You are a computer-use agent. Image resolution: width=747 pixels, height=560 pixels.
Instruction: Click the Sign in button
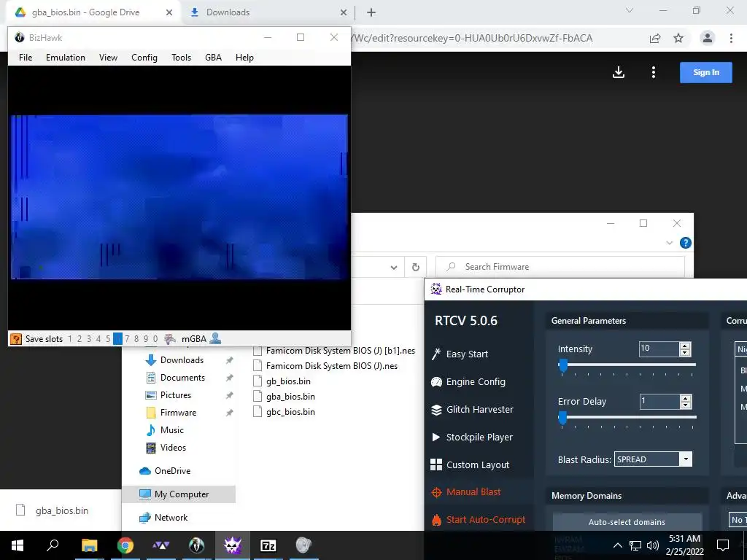click(706, 72)
